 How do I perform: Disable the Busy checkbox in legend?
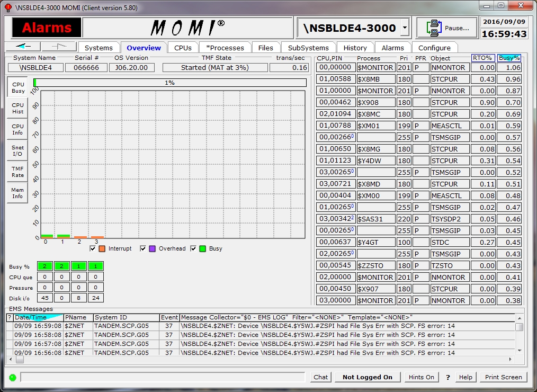(x=193, y=248)
